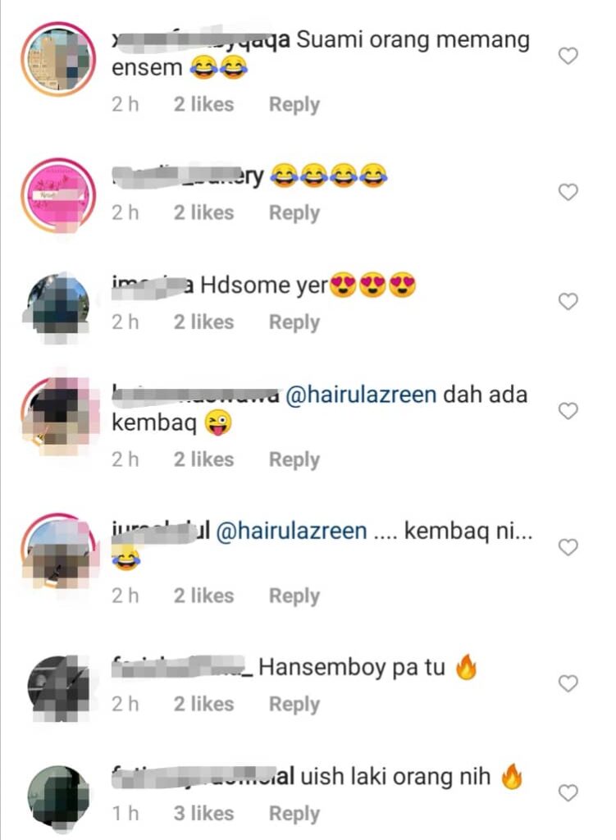Open pink profile picture with story ring
Viewport: 616px width, 840px height.
point(58,195)
